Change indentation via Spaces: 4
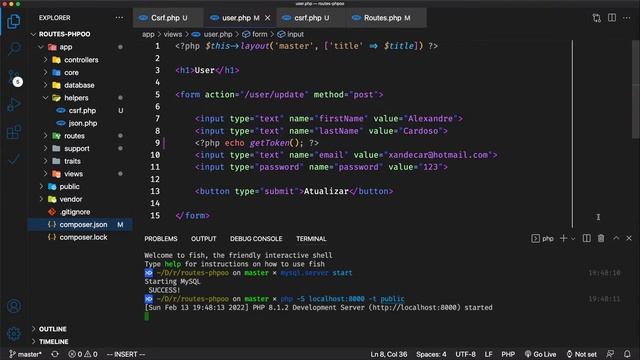The width and height of the screenshot is (640, 360). [x=431, y=354]
